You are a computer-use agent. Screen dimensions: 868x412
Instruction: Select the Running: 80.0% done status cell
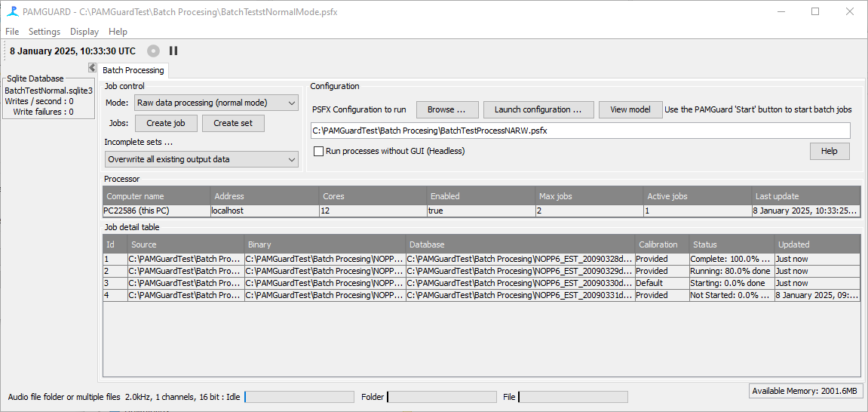tap(732, 272)
